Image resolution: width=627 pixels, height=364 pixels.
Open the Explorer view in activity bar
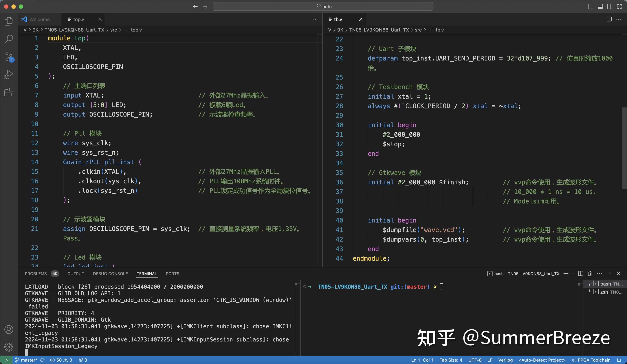[9, 21]
